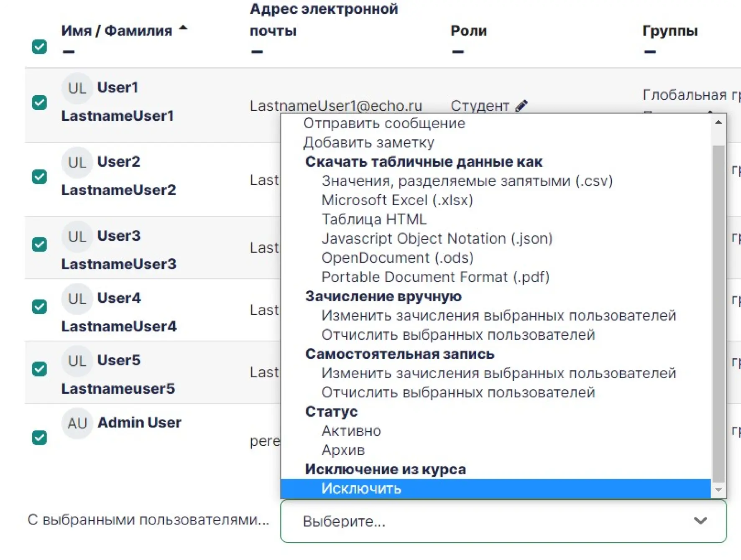Open the Выберите... dropdown for selected users
Viewport: 741px width, 560px height.
coord(503,521)
